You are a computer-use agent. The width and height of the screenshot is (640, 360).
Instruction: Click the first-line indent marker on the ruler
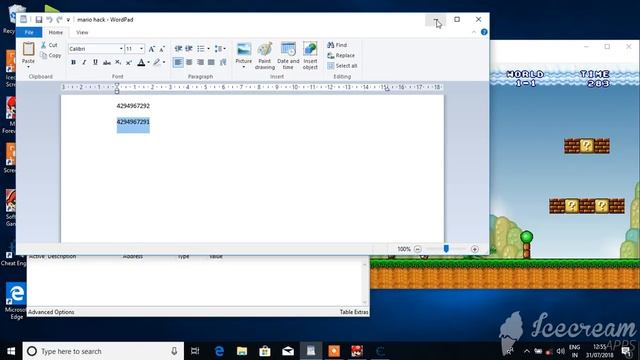coord(117,85)
